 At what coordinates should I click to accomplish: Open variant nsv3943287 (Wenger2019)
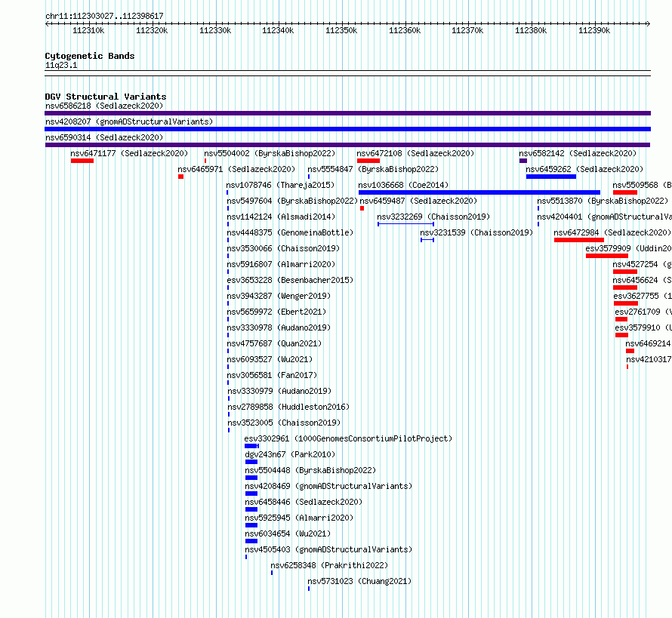click(x=279, y=296)
